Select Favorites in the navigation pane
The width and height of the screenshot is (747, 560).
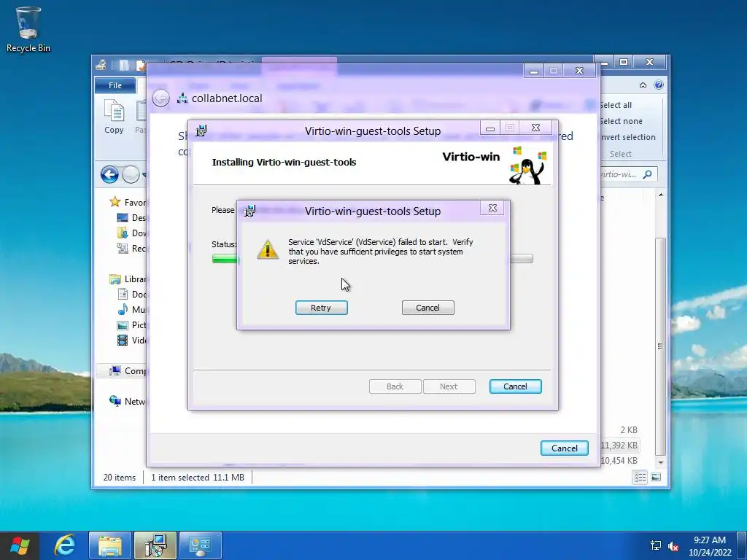tap(127, 203)
